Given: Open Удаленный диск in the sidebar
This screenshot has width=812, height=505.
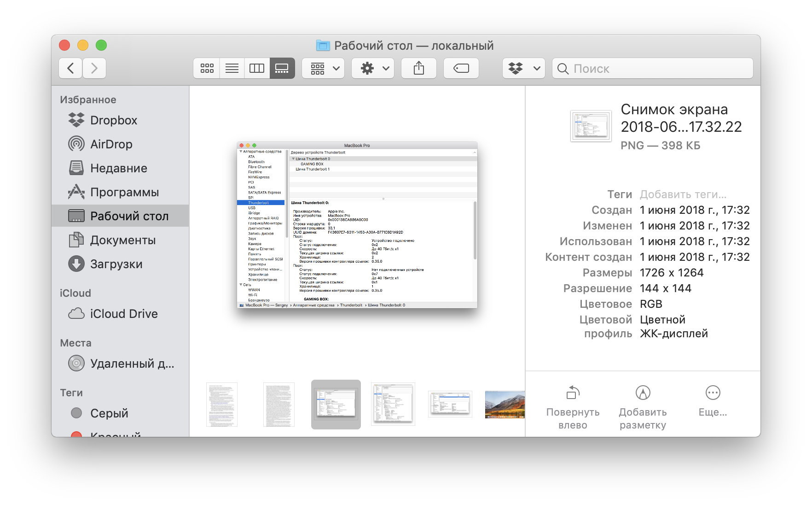Looking at the screenshot, I should (120, 364).
